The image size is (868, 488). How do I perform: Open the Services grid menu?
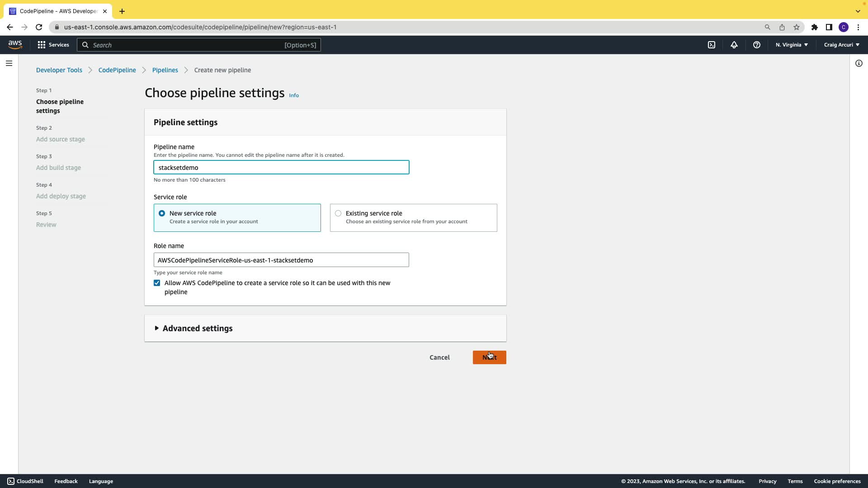click(53, 45)
